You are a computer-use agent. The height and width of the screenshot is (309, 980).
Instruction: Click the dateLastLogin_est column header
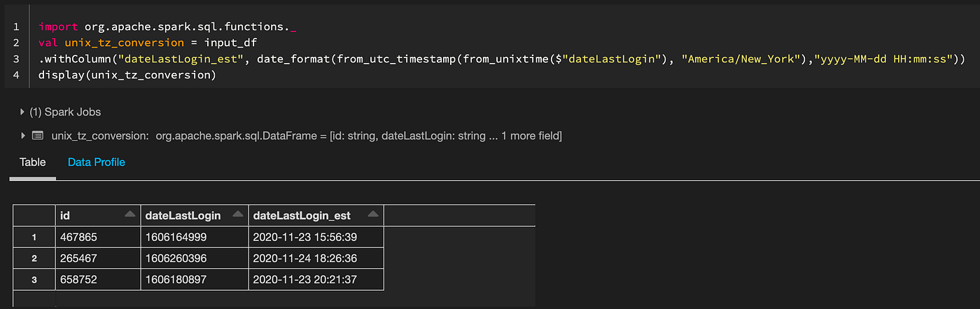coord(302,216)
